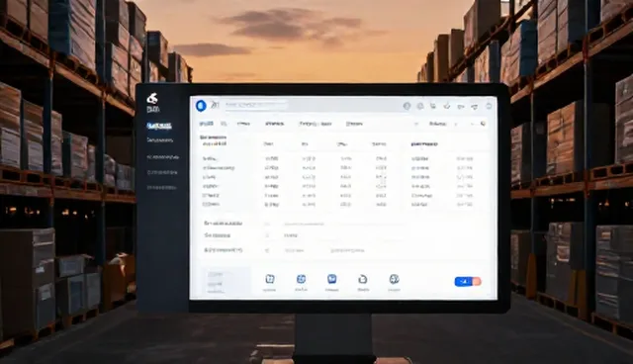Open the gray thumbnail panel at bottom-left
This screenshot has width=633, height=364.
pos(226,282)
